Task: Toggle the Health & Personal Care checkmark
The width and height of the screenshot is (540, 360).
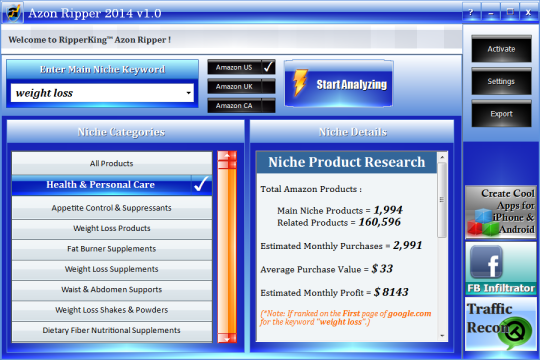Action: tap(201, 185)
